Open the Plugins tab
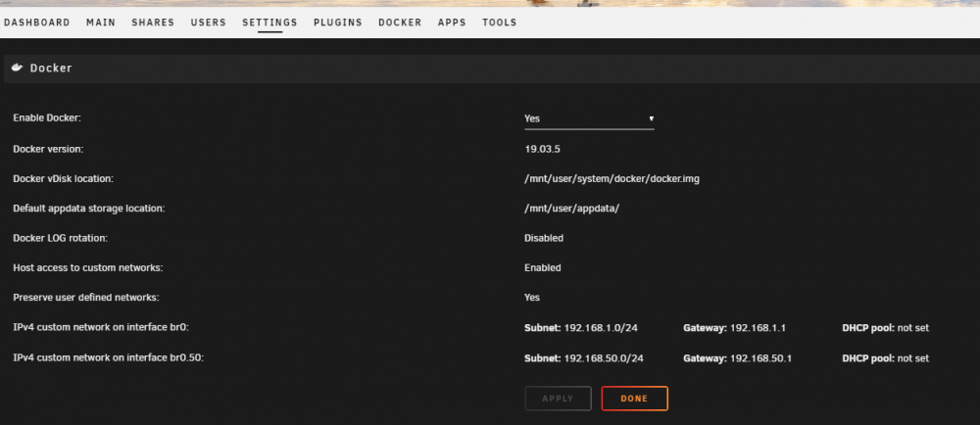 click(x=337, y=23)
